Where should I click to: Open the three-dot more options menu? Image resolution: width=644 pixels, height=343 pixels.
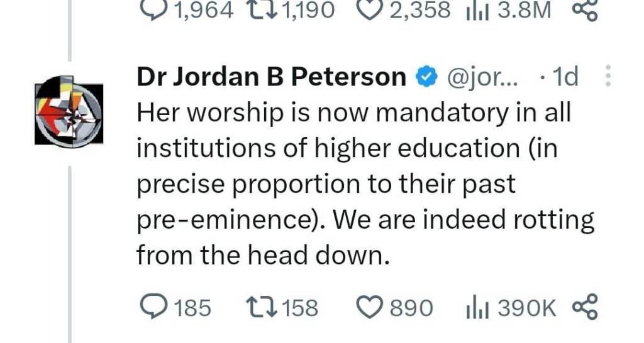pos(607,76)
